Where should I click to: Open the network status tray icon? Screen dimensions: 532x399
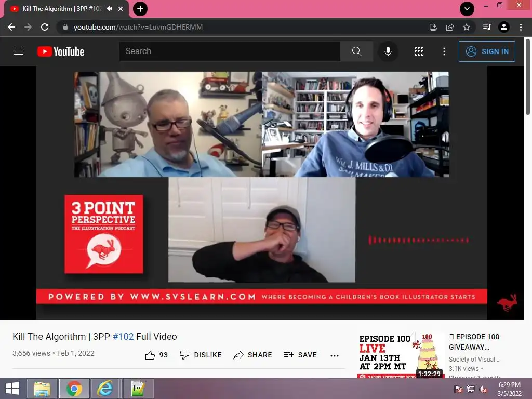471,389
